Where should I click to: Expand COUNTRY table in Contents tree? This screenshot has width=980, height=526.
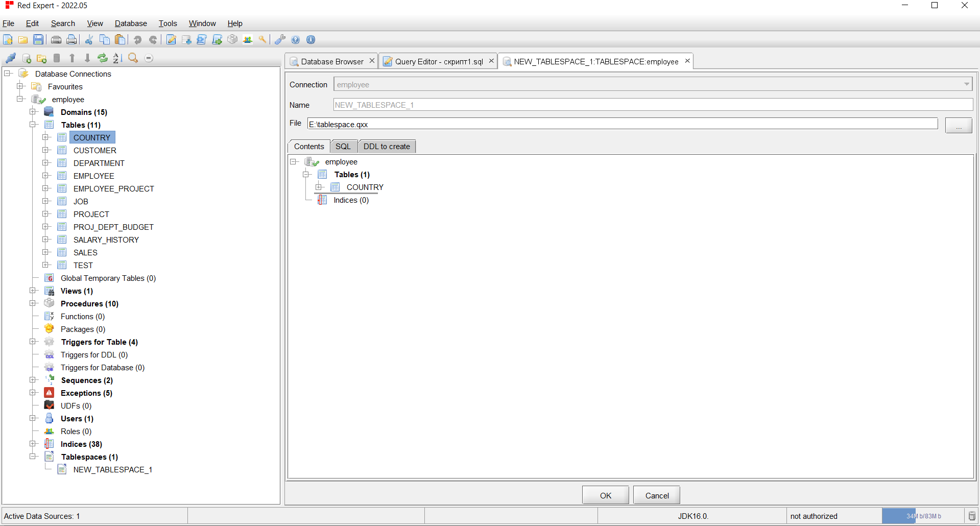coord(319,187)
